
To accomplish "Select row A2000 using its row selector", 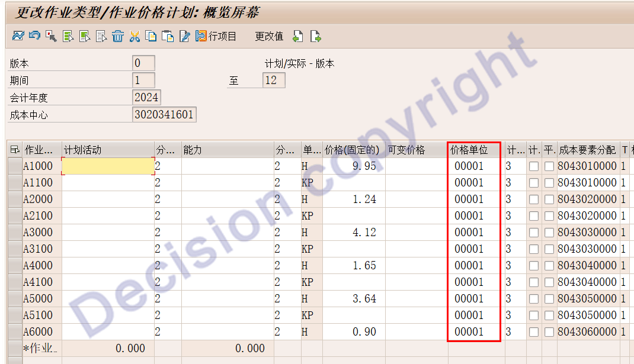I will coord(15,199).
